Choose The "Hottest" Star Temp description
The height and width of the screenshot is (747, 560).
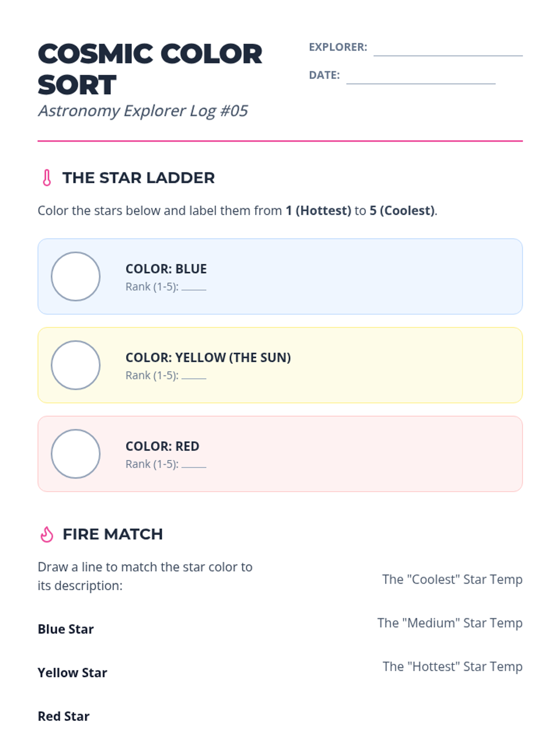coord(453,667)
